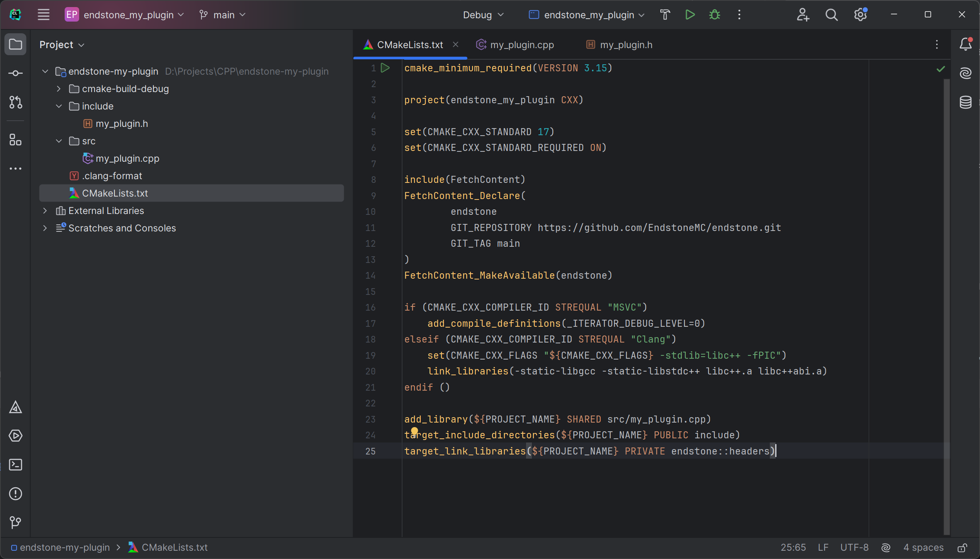This screenshot has height=559, width=980.
Task: Open the Terminal tool window
Action: (15, 464)
